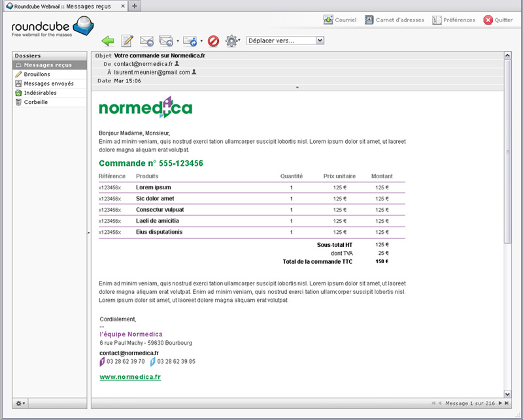
Task: Click the sidebar splitter handle
Action: (89, 233)
